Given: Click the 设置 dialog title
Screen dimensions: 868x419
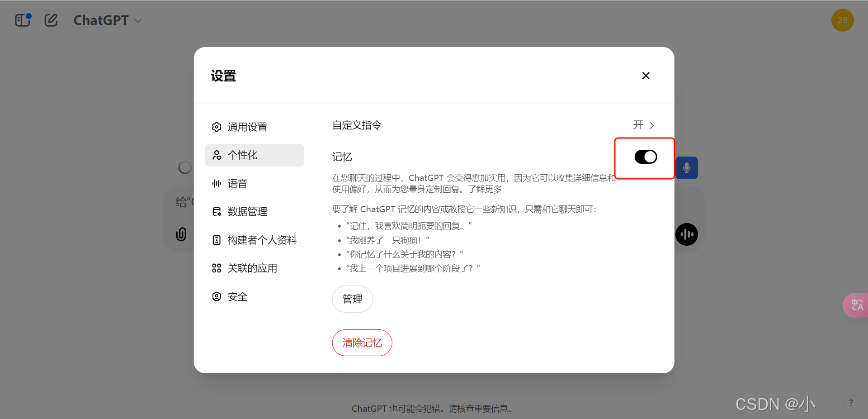Looking at the screenshot, I should pyautogui.click(x=223, y=76).
